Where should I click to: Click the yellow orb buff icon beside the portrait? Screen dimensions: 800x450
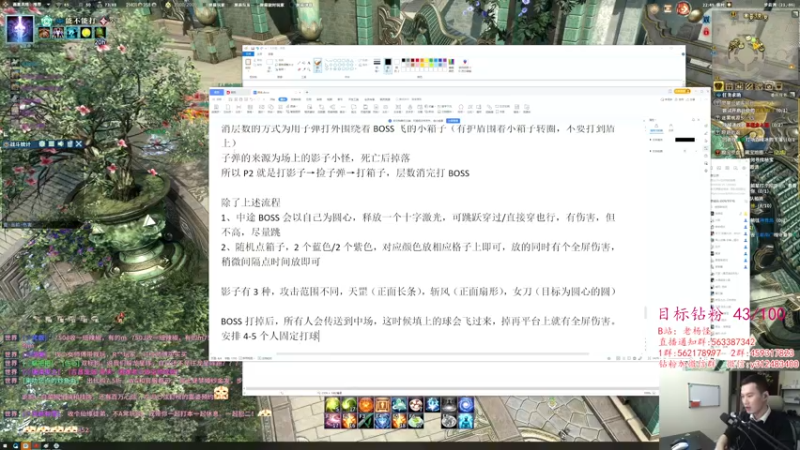(86, 33)
